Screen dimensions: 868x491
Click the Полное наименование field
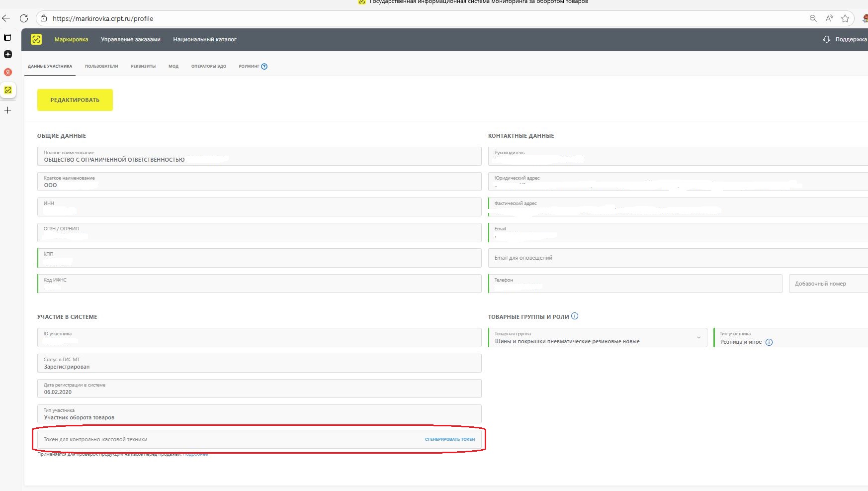point(259,156)
